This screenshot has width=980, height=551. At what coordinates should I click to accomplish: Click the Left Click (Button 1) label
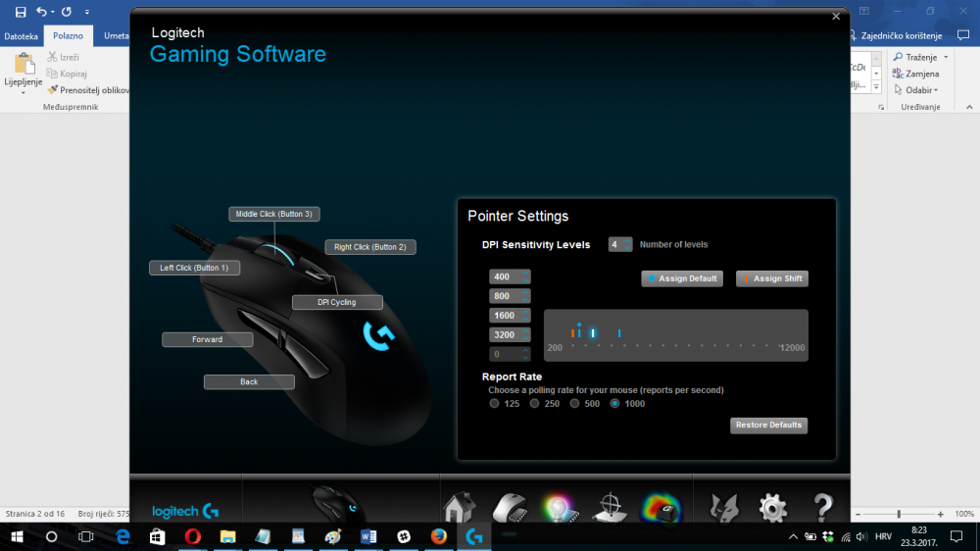[194, 268]
